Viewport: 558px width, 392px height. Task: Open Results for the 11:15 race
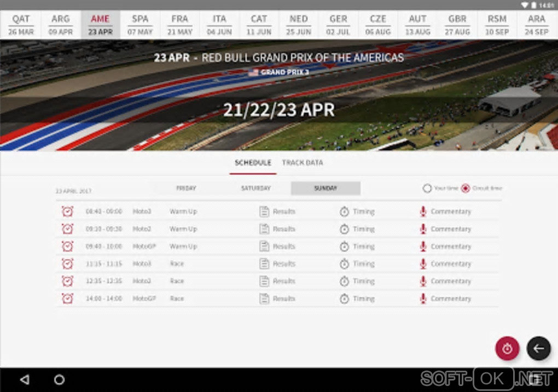tap(277, 264)
